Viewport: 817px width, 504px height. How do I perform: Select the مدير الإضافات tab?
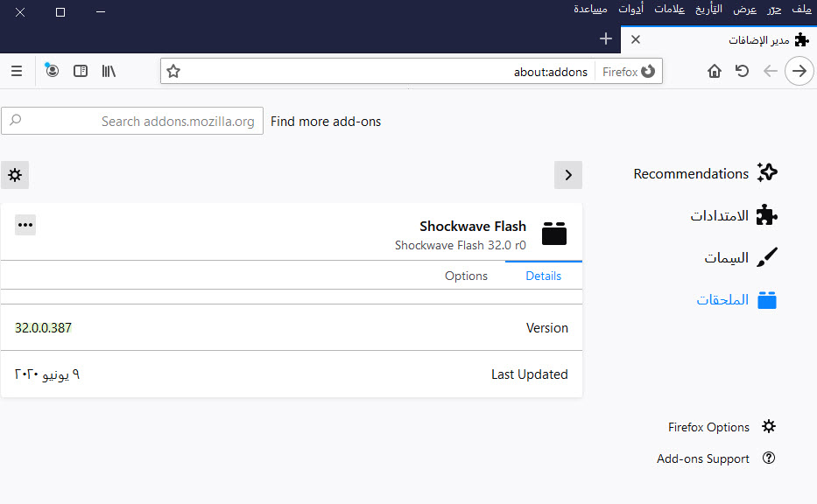719,39
